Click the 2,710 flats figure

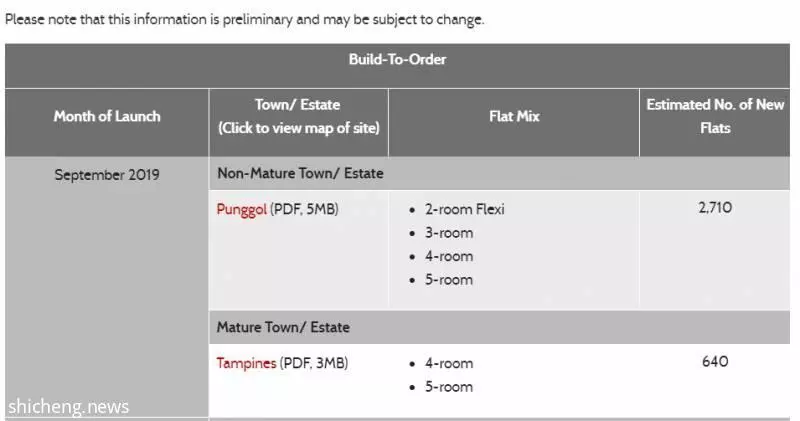[x=715, y=208]
